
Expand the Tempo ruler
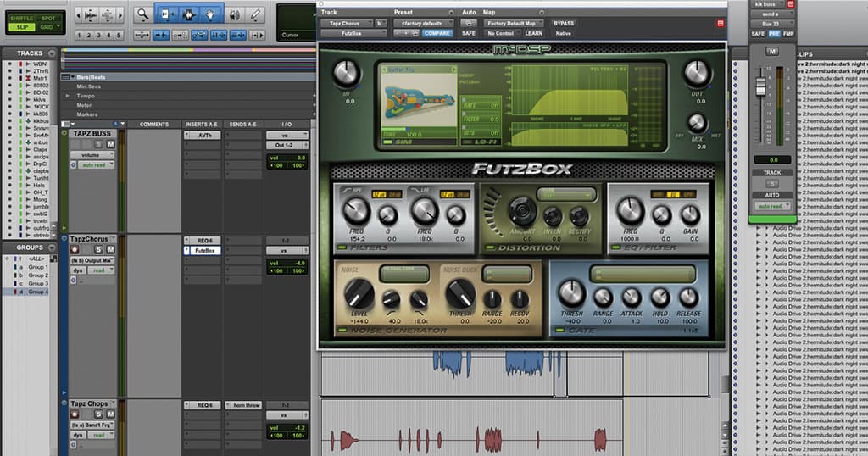pyautogui.click(x=68, y=96)
